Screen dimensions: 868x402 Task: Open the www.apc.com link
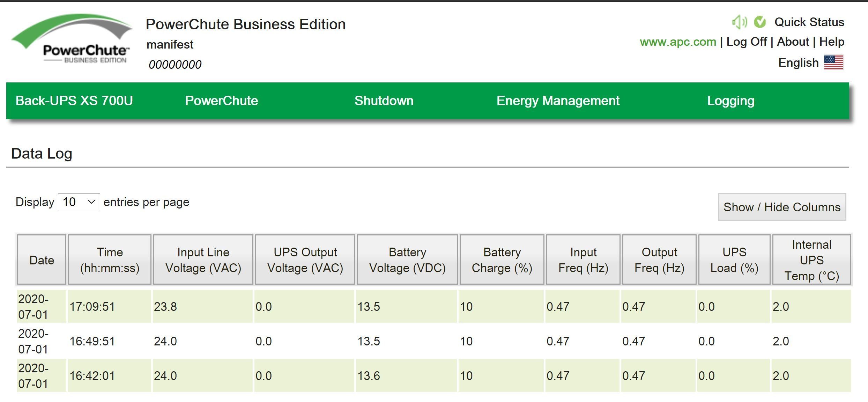pos(678,42)
